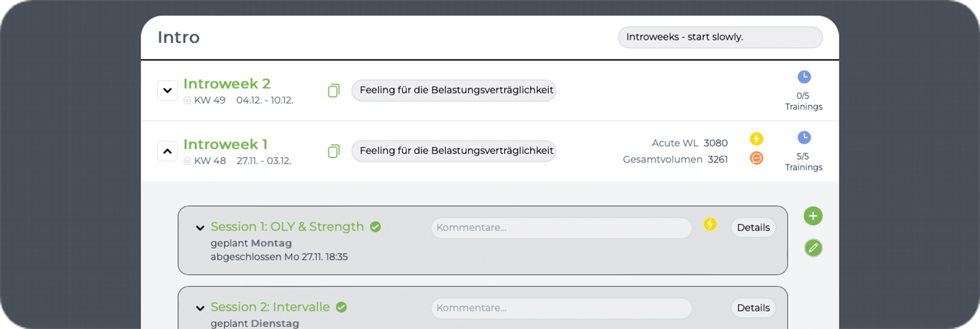Copy Introweek 2 using duplicate icon

tap(334, 90)
